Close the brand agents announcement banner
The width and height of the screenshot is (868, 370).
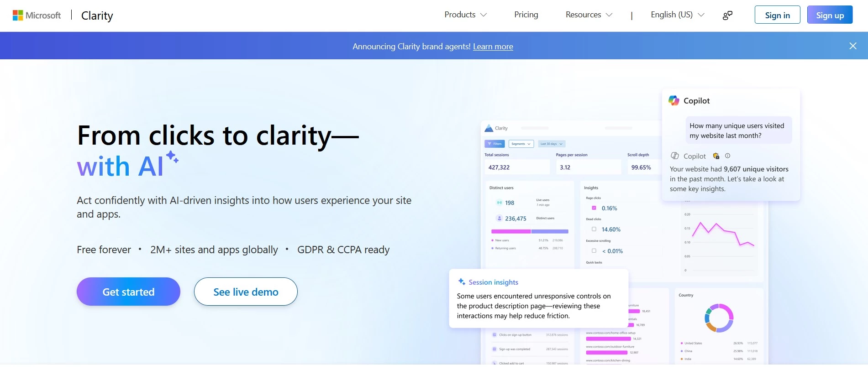pos(852,46)
